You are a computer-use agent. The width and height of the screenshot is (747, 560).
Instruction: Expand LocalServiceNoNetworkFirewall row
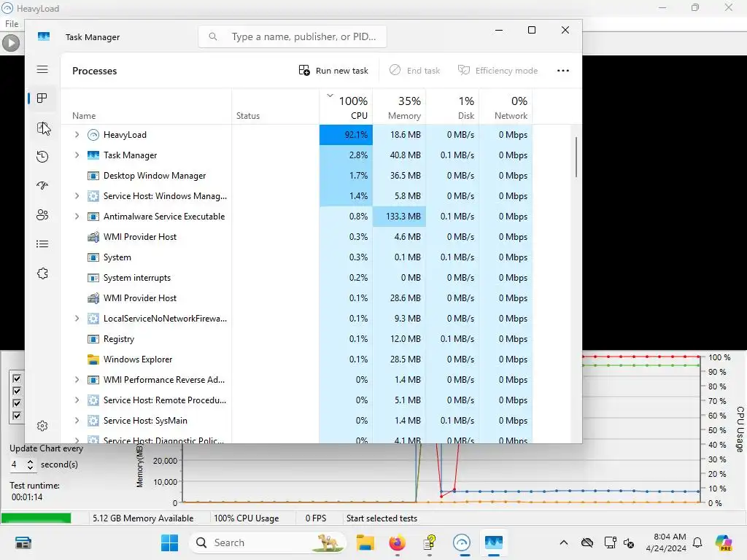tap(77, 319)
